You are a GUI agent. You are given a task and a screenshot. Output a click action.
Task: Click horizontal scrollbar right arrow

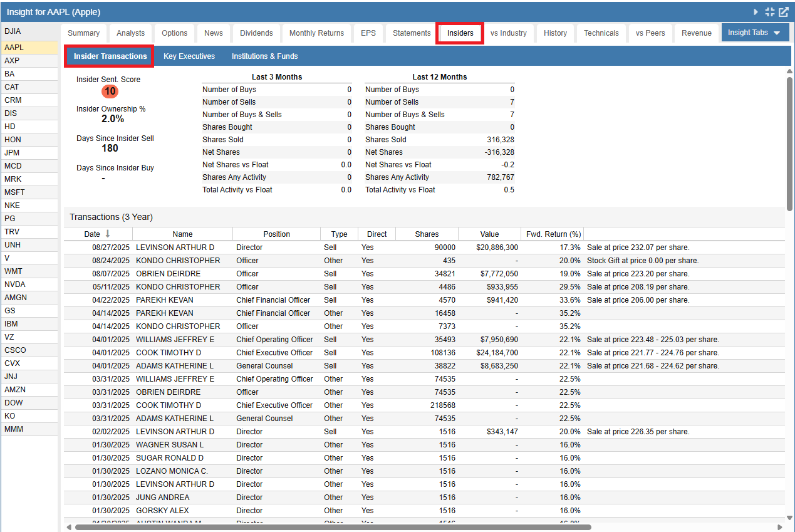(x=780, y=527)
